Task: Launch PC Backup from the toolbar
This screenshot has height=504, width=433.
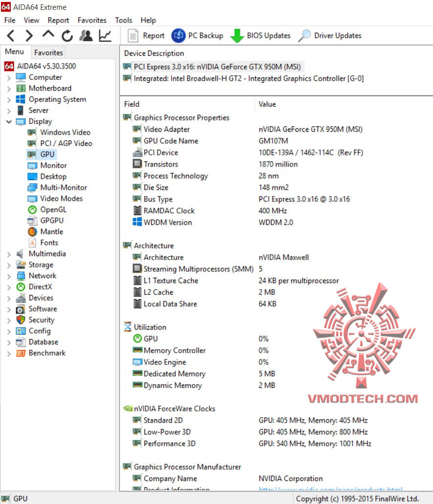Action: click(197, 36)
